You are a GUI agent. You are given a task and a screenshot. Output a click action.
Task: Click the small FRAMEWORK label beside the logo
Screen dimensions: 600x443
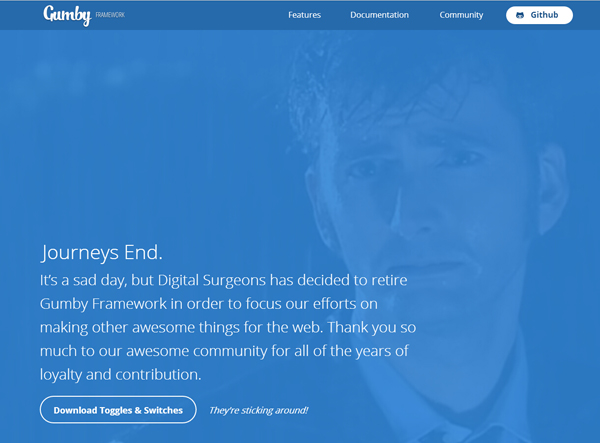[x=110, y=15]
